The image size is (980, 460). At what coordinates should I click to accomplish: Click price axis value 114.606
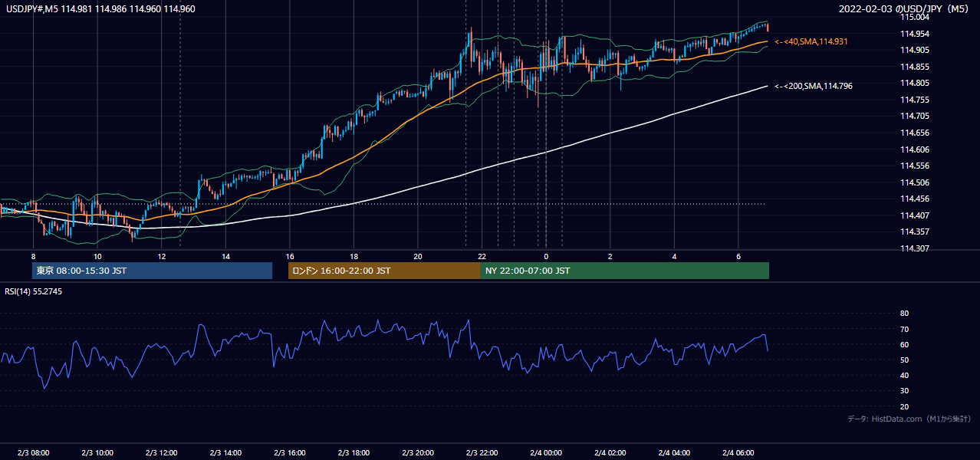[914, 149]
